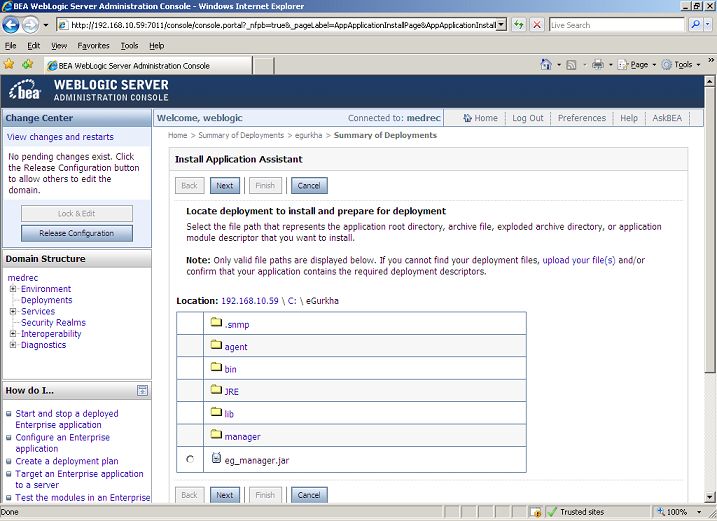Click the eg_manager.jar archive icon
The height and width of the screenshot is (521, 717).
(x=216, y=458)
